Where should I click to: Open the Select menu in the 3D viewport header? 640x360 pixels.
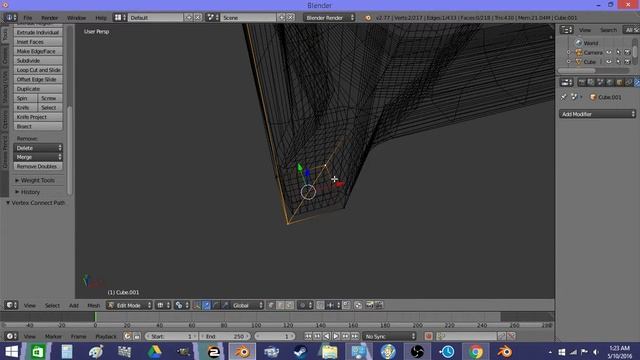[52, 305]
